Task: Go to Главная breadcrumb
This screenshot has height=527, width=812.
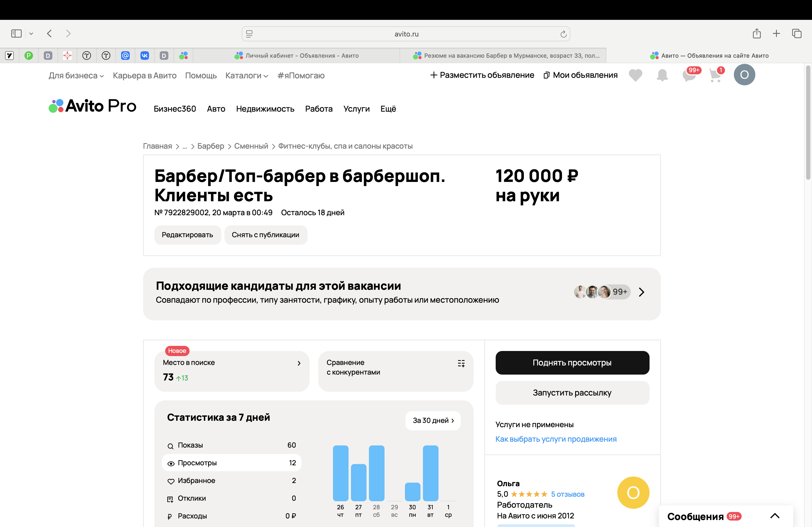Action: pyautogui.click(x=157, y=146)
